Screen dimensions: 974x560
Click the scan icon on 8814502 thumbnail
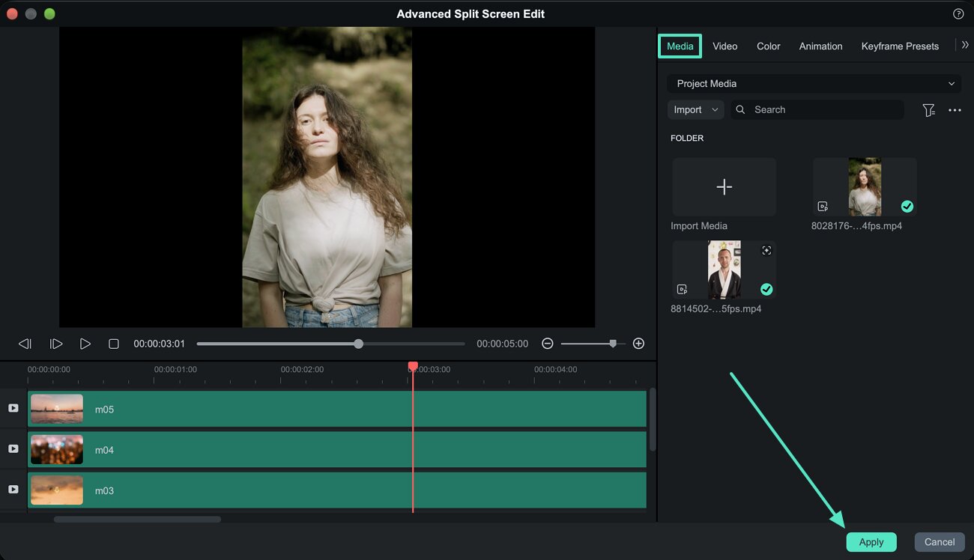pos(766,250)
